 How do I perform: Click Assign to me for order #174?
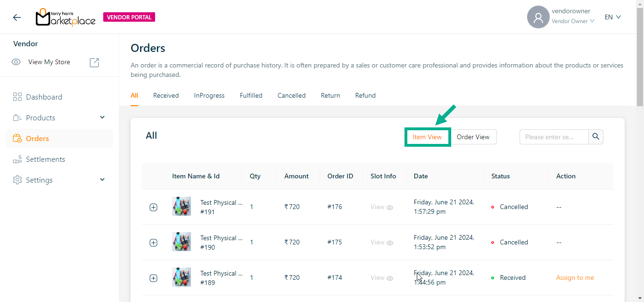pos(575,278)
